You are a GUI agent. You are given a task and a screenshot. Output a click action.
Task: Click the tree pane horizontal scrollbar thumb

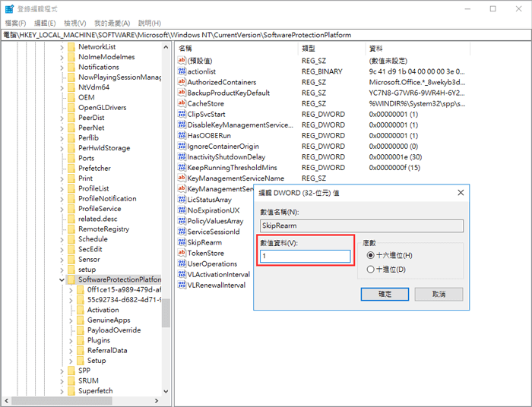[x=62, y=401]
